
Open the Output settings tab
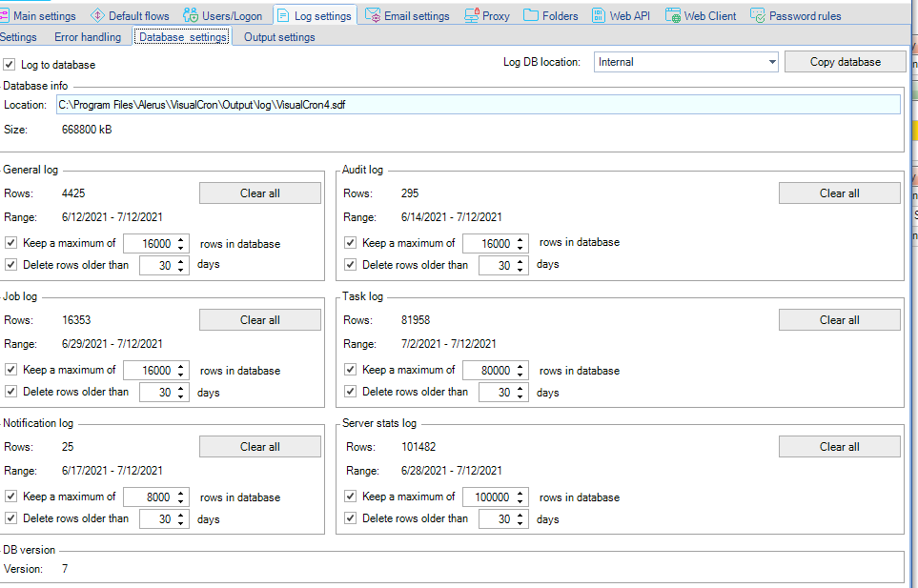[x=279, y=37]
